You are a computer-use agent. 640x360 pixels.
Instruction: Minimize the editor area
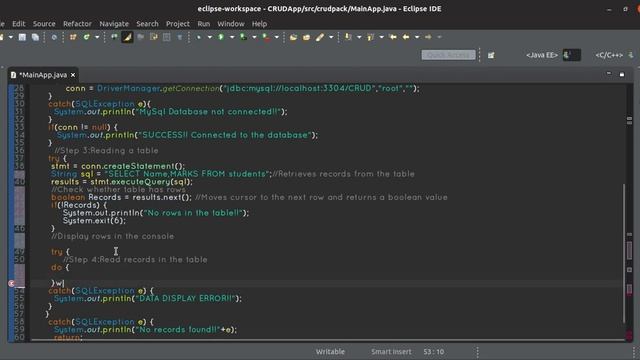tap(609, 74)
